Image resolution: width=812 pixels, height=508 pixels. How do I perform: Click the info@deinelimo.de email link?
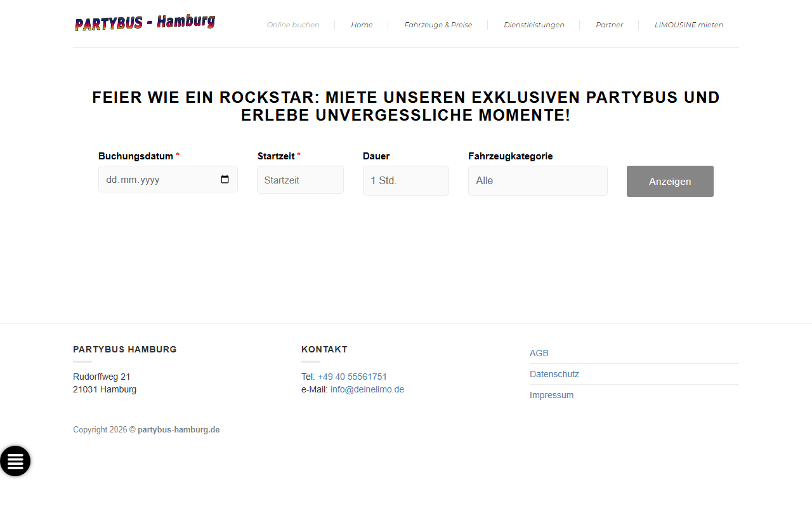coord(367,389)
